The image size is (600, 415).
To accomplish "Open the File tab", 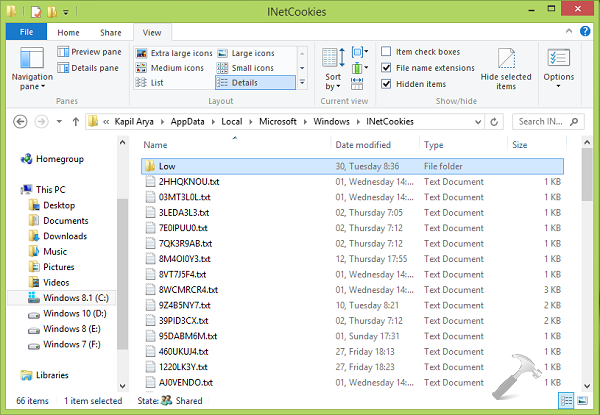I will point(26,32).
